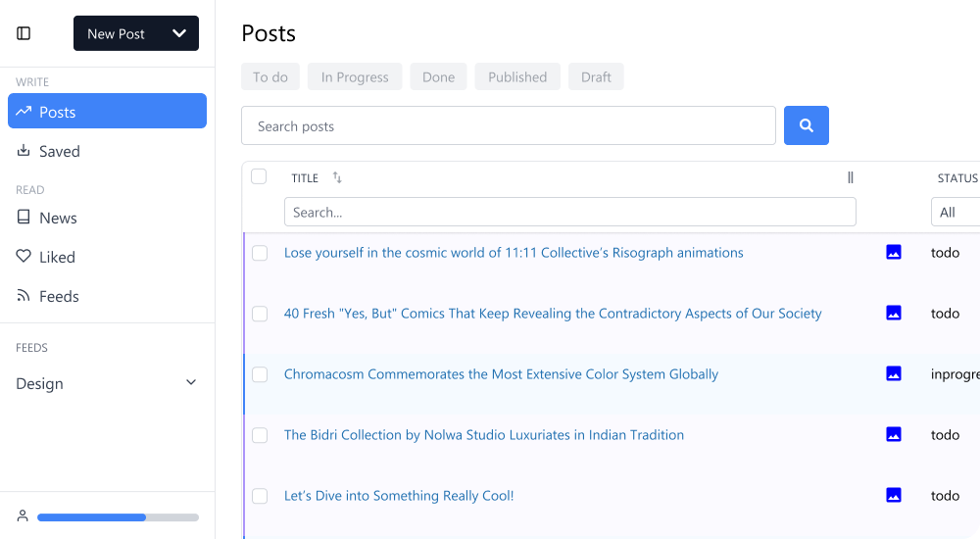The image size is (980, 539).
Task: Open image for the 11:11 Collective post
Action: 893,252
